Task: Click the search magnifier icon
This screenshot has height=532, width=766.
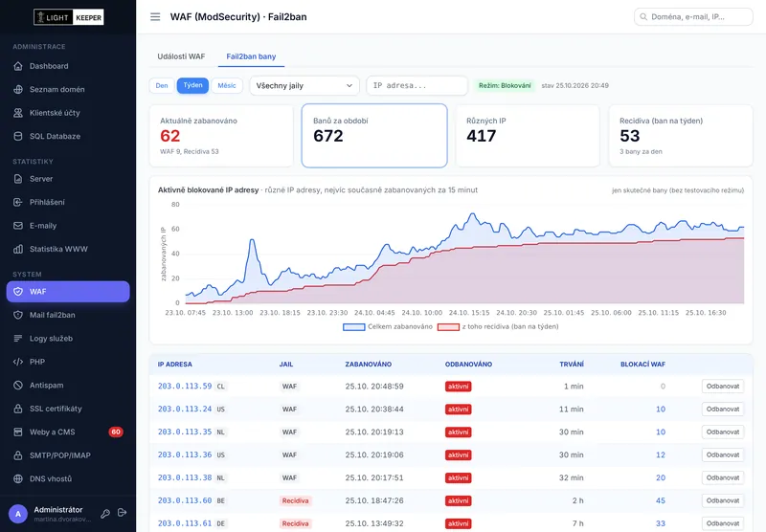Action: click(643, 16)
